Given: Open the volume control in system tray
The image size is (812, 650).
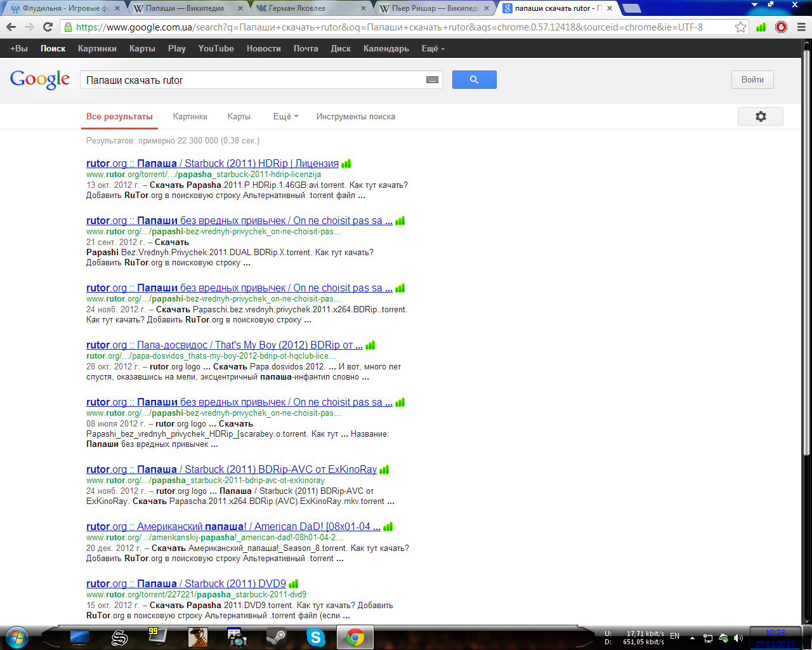Looking at the screenshot, I should coord(738,638).
